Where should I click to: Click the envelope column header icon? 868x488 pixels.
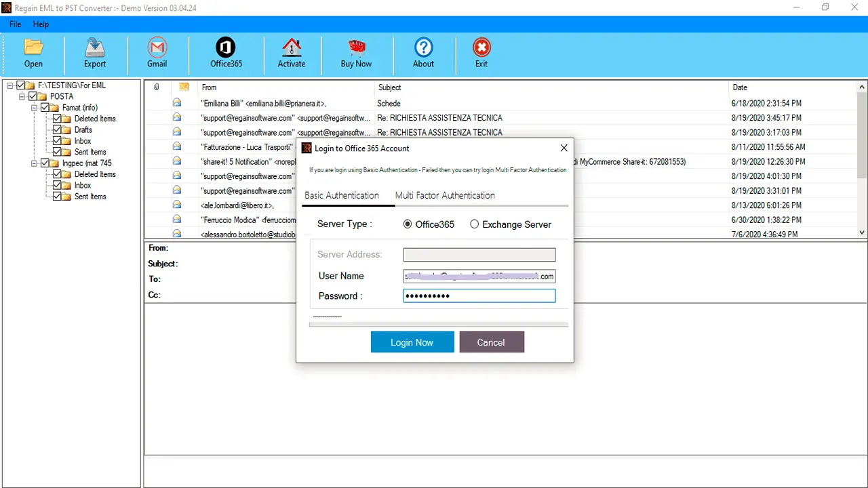[x=184, y=87]
